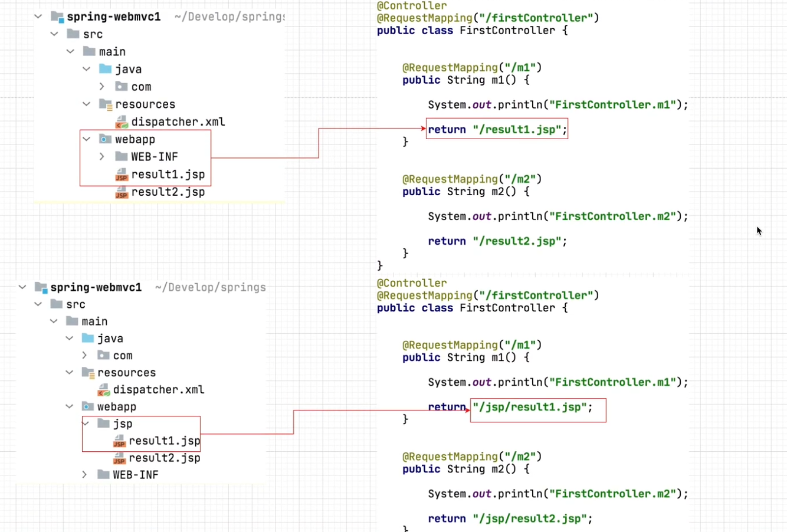The height and width of the screenshot is (532, 787).
Task: Click the lower resources folder icon
Action: coord(88,373)
